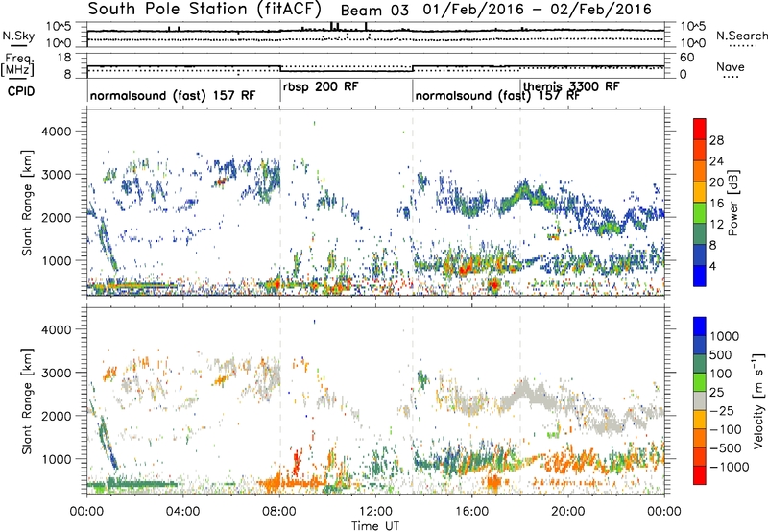Click the '20:00' time tick label
768x532 pixels.
(x=568, y=512)
